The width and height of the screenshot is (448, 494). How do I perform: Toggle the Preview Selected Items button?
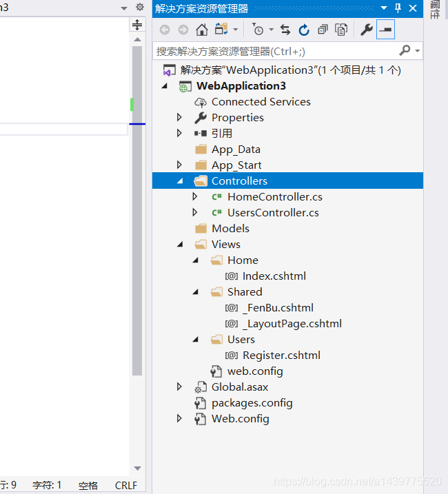(x=385, y=30)
